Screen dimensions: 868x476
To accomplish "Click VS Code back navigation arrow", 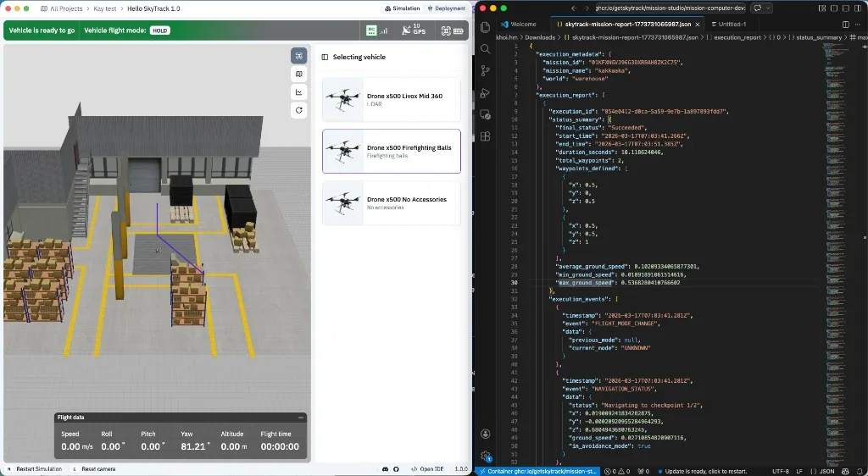I will (x=574, y=8).
